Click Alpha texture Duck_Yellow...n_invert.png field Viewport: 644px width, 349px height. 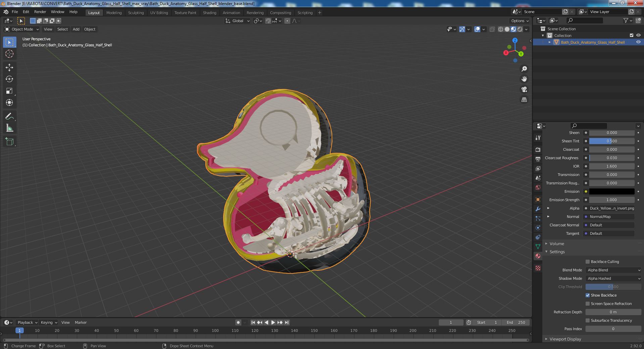[x=609, y=208]
